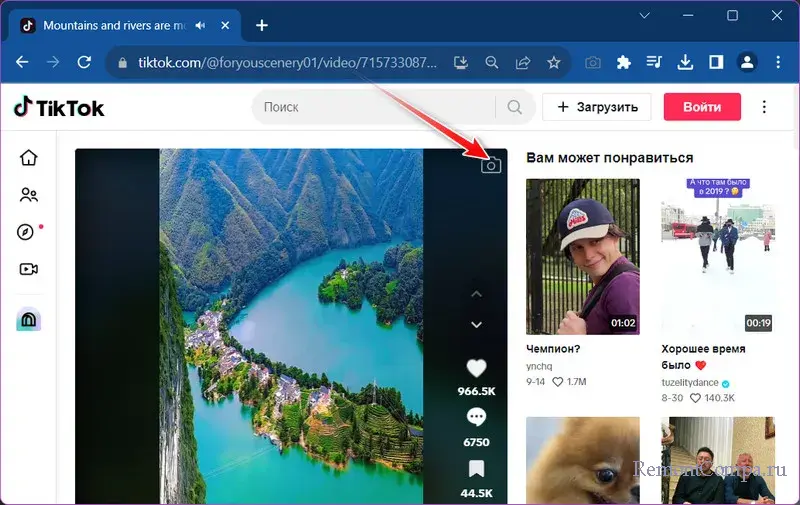Save the video with the bookmark icon
The height and width of the screenshot is (505, 800).
[477, 468]
